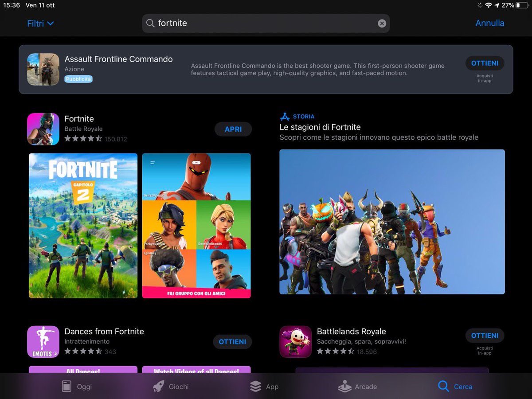
Task: Select the Cerca tab
Action: (x=455, y=387)
